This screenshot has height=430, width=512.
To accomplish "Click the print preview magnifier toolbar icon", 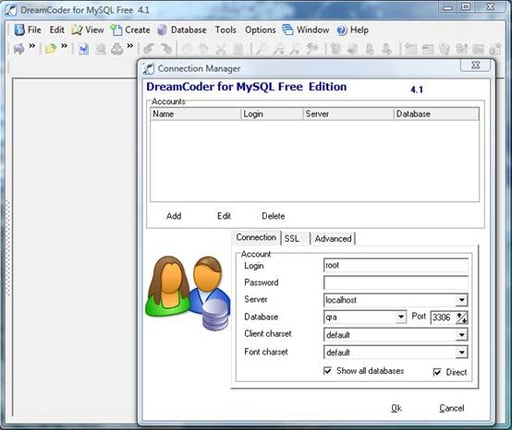I will tap(101, 49).
